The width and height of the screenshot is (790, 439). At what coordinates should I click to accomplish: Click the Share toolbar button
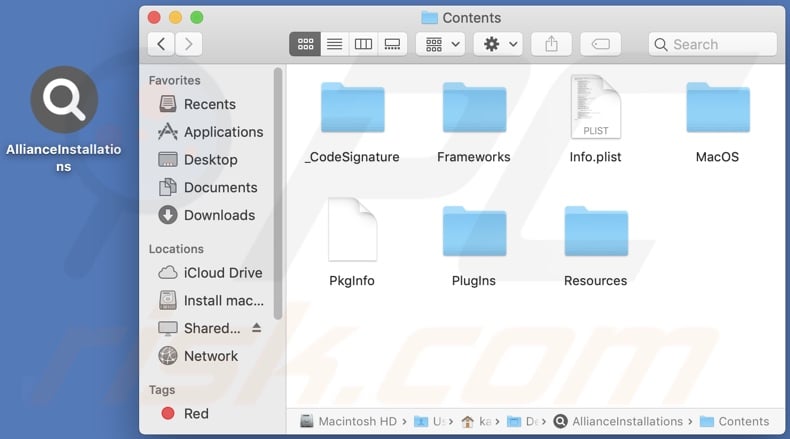click(552, 44)
